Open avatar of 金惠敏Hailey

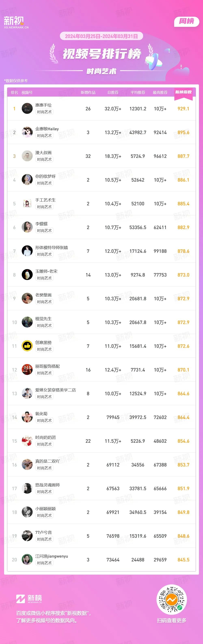click(x=27, y=132)
